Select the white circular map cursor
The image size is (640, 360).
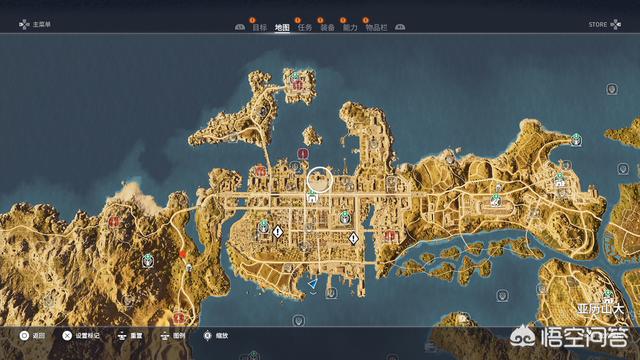point(320,179)
